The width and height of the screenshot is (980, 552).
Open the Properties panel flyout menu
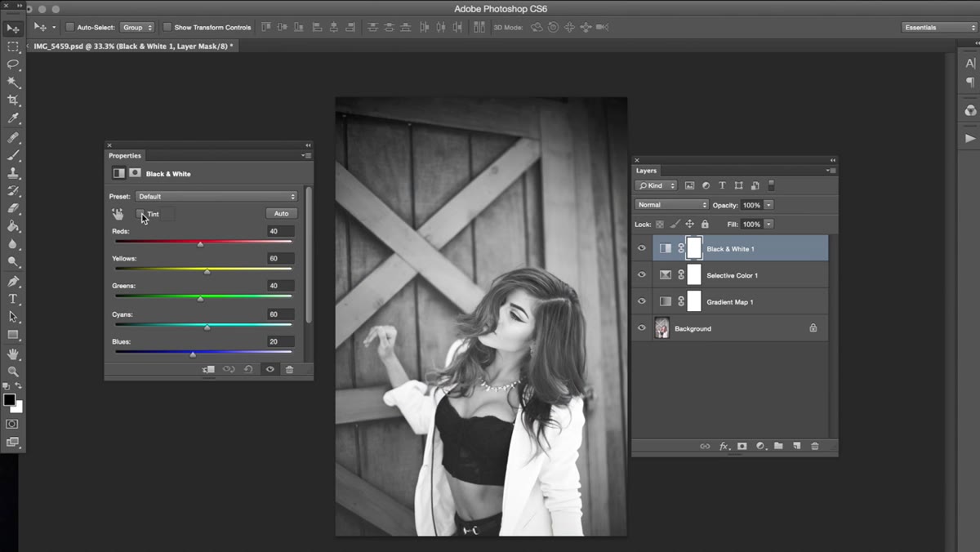(x=306, y=155)
